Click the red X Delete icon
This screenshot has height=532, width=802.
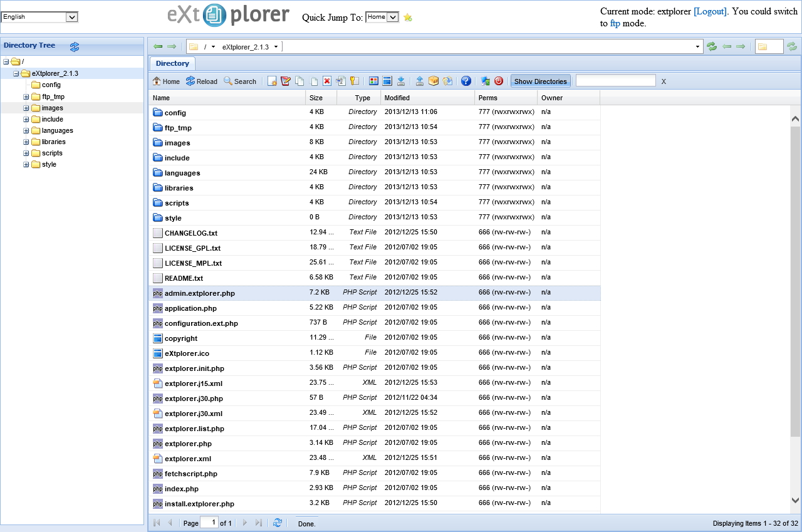coord(327,81)
